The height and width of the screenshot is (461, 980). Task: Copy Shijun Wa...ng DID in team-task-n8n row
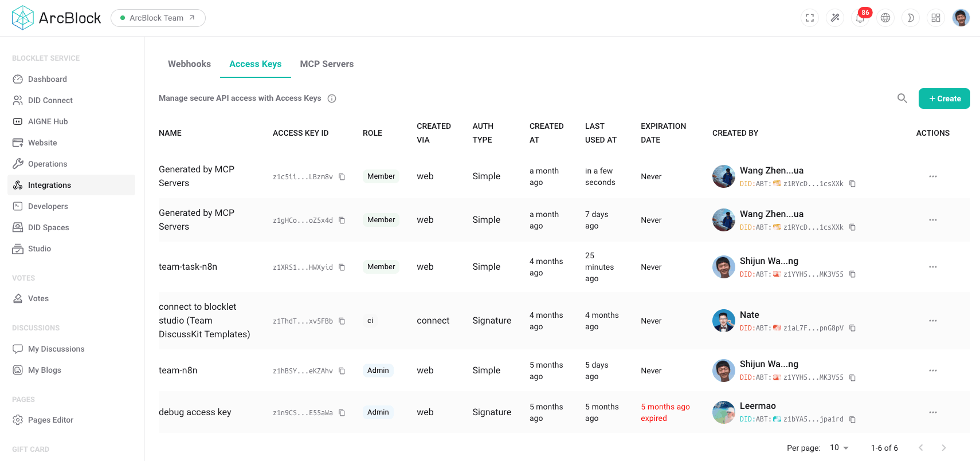pyautogui.click(x=852, y=274)
